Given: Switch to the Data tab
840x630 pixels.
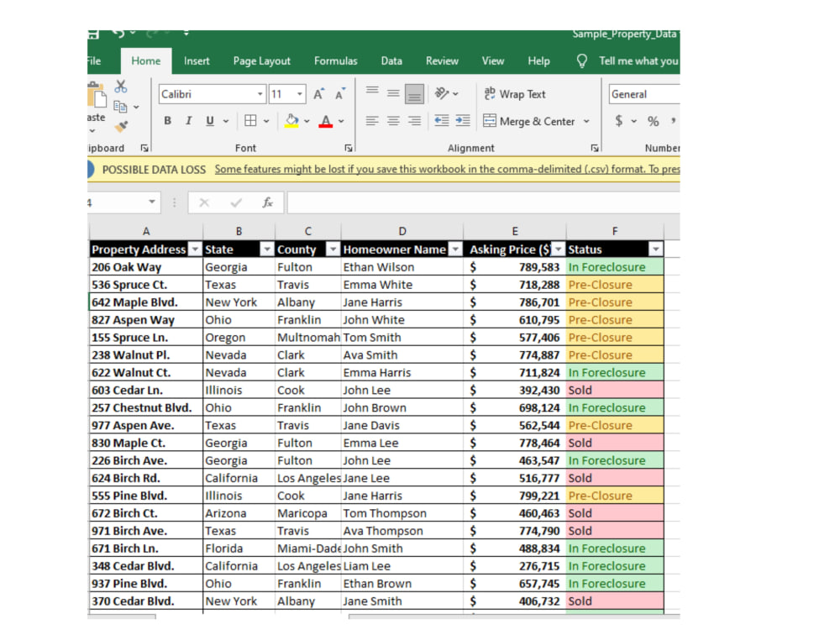Looking at the screenshot, I should [x=391, y=61].
